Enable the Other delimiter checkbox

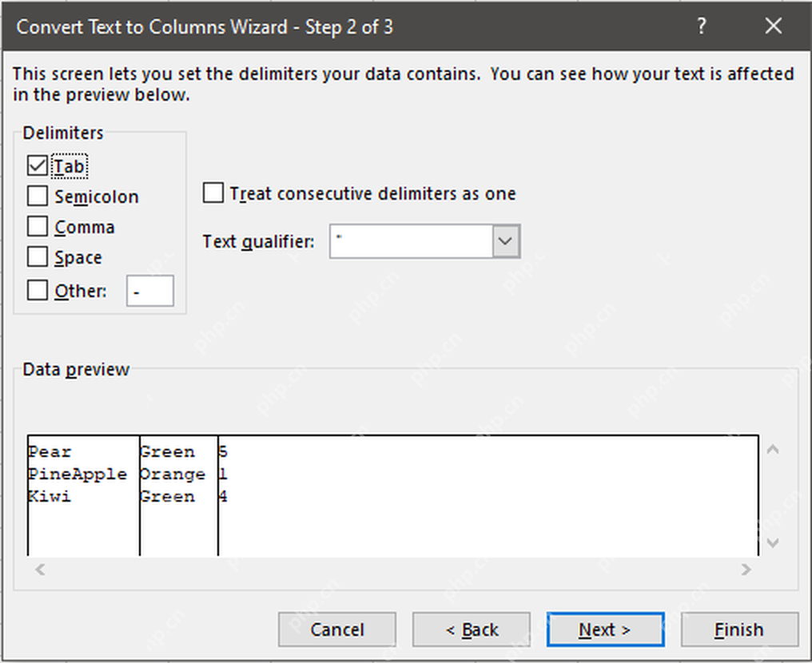(38, 290)
